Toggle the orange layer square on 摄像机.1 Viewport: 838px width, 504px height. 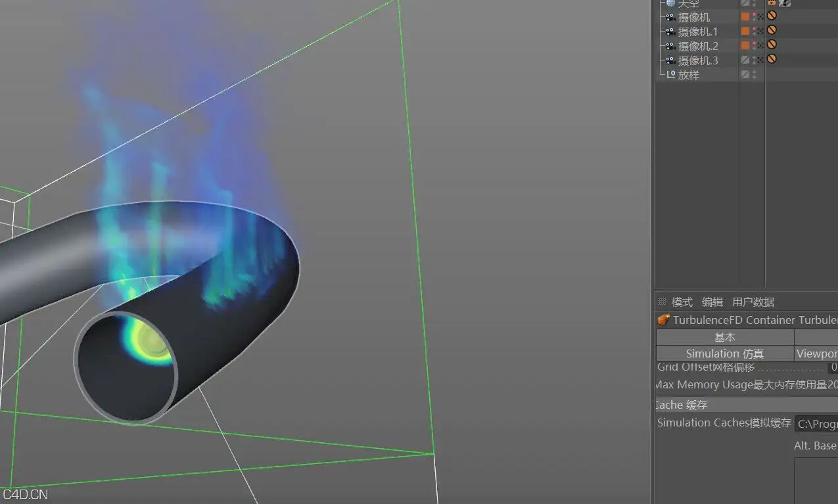click(x=745, y=31)
